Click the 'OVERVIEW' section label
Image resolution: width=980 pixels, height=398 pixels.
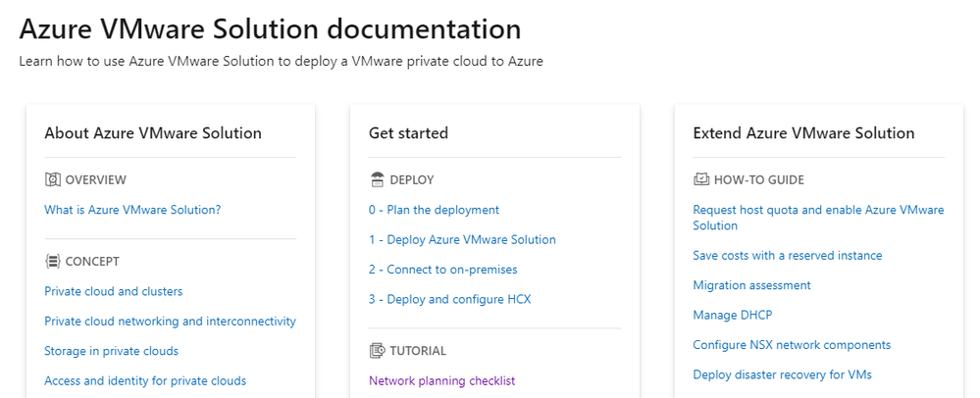click(x=95, y=180)
